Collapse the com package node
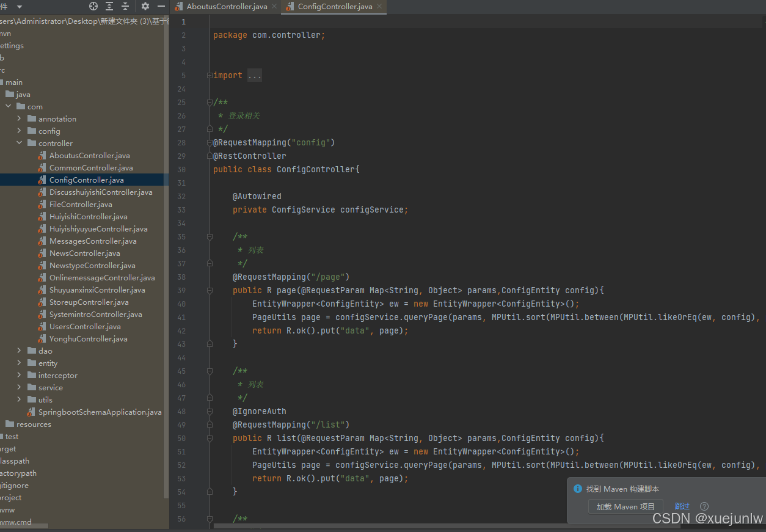 (8, 106)
